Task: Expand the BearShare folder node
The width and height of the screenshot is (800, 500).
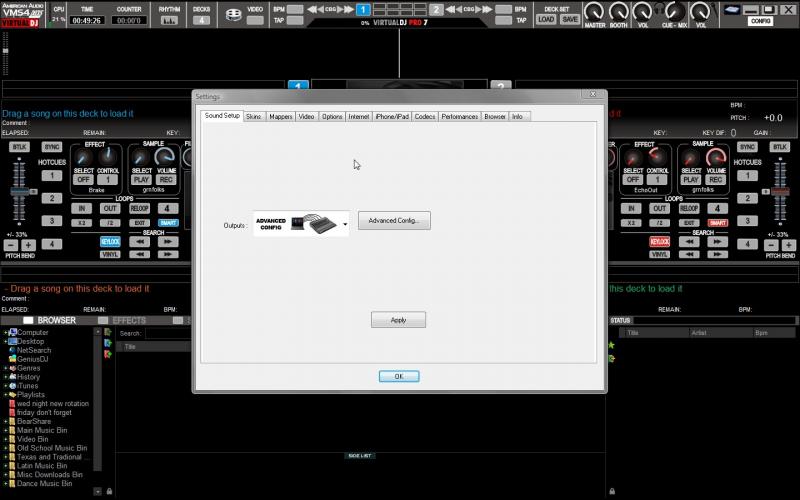Action: pyautogui.click(x=6, y=421)
